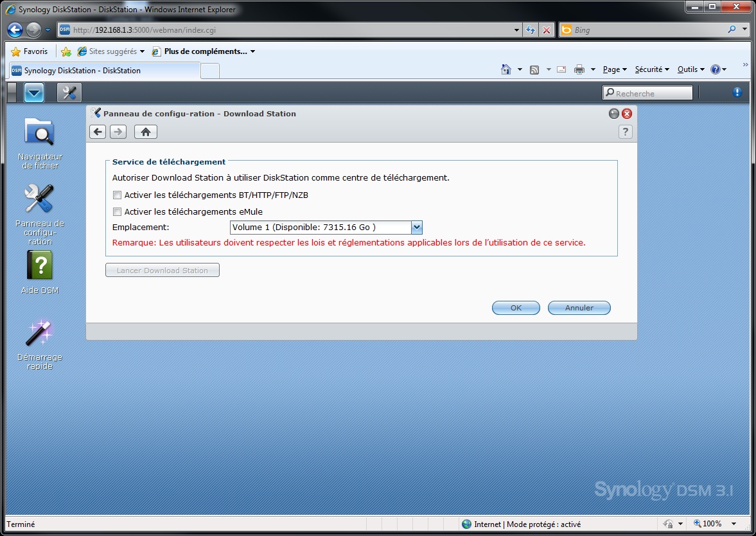Screen dimensions: 756x536
Task: Open the DSM main menu arrow button
Action: (34, 93)
